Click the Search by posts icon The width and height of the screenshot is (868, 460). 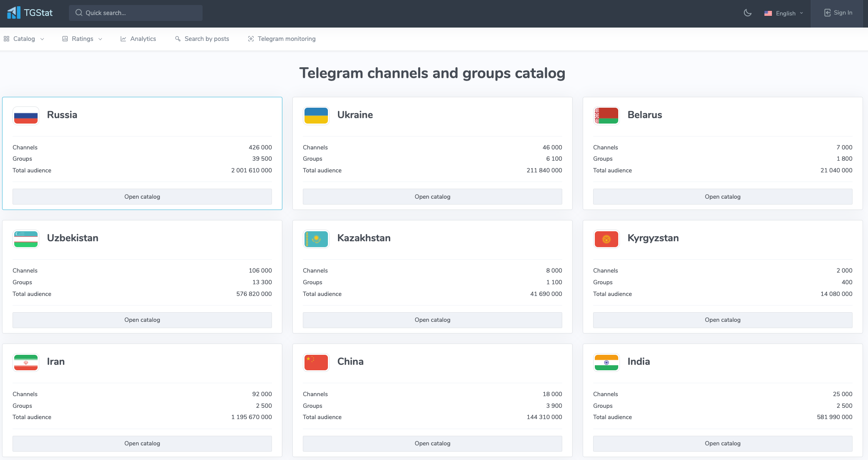pos(178,39)
